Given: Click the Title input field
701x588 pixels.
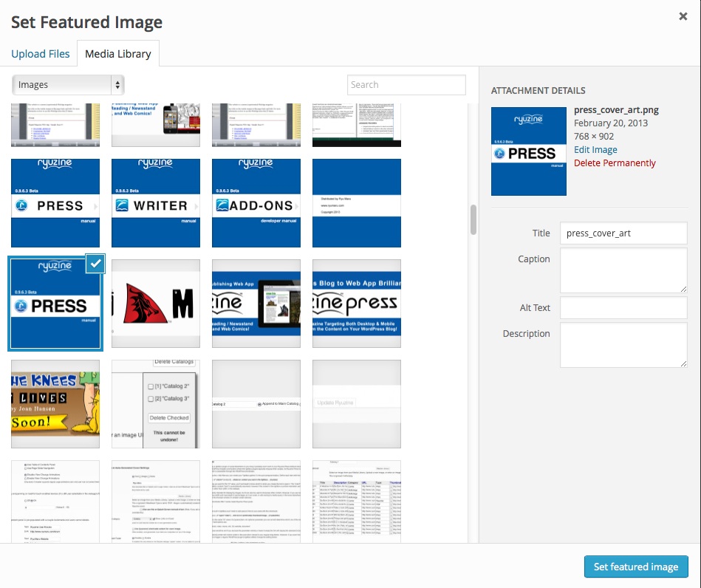Looking at the screenshot, I should (x=623, y=233).
